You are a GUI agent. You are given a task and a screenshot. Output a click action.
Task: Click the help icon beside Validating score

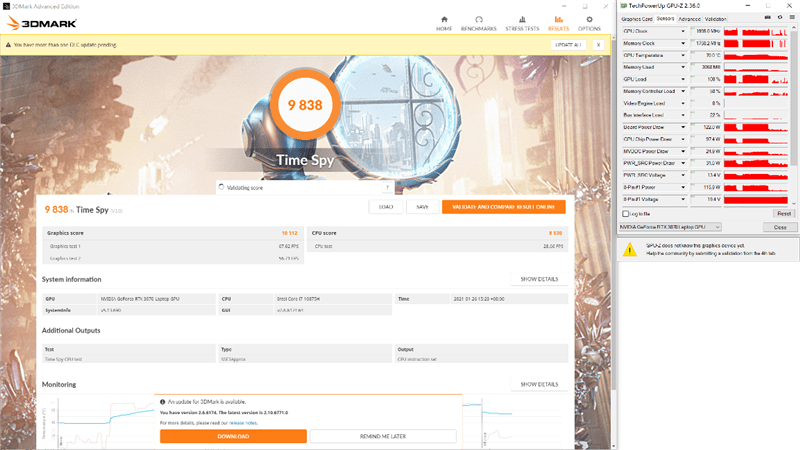point(388,188)
